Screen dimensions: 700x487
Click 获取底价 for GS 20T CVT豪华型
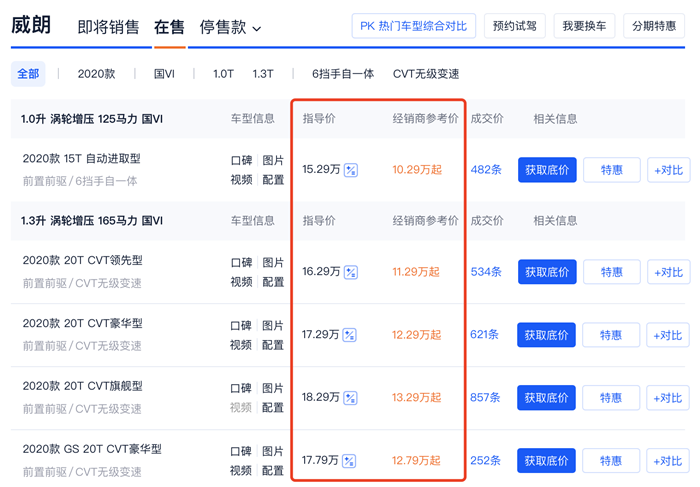[546, 461]
